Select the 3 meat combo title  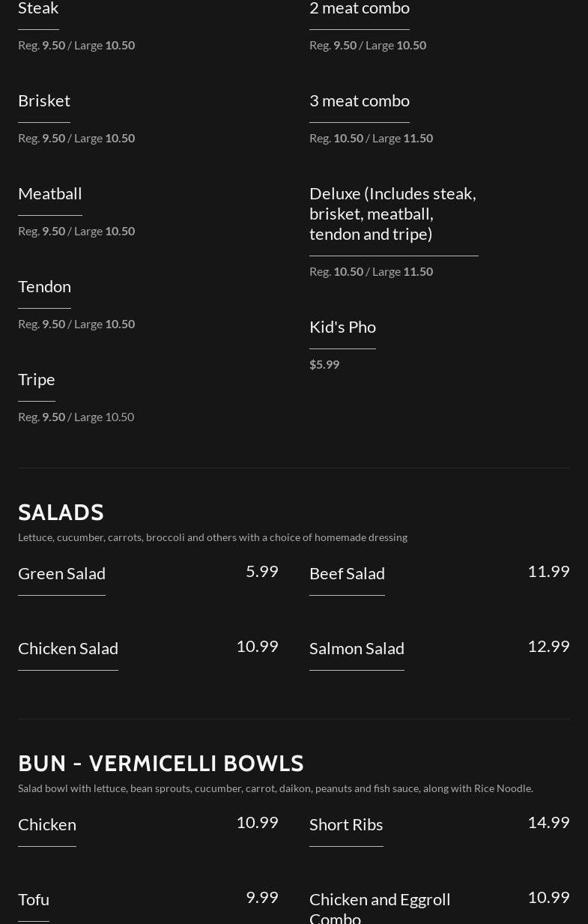tap(360, 100)
